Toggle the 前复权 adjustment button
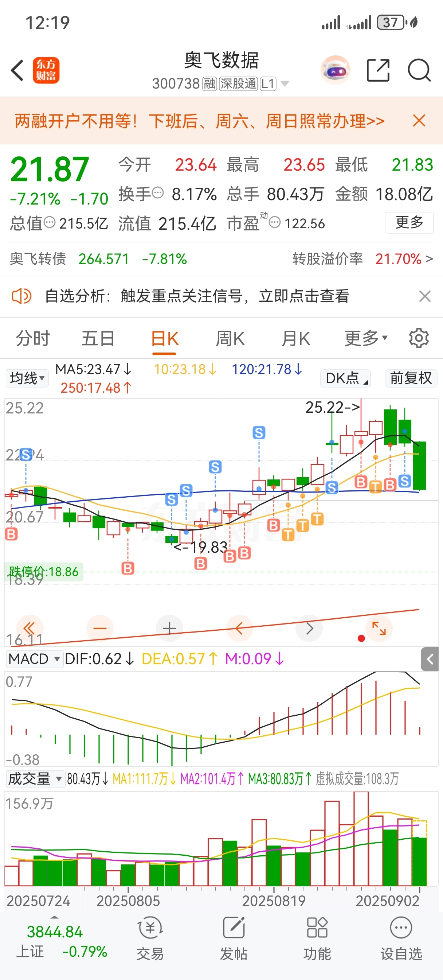 tap(411, 378)
